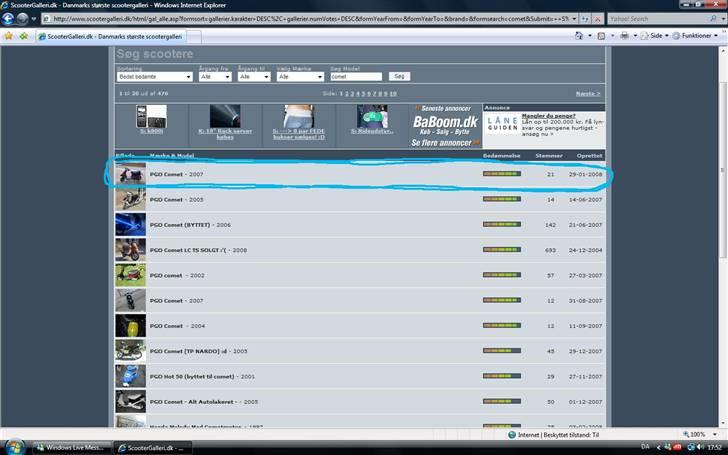Go to results page 5
728x455 pixels.
pos(363,94)
